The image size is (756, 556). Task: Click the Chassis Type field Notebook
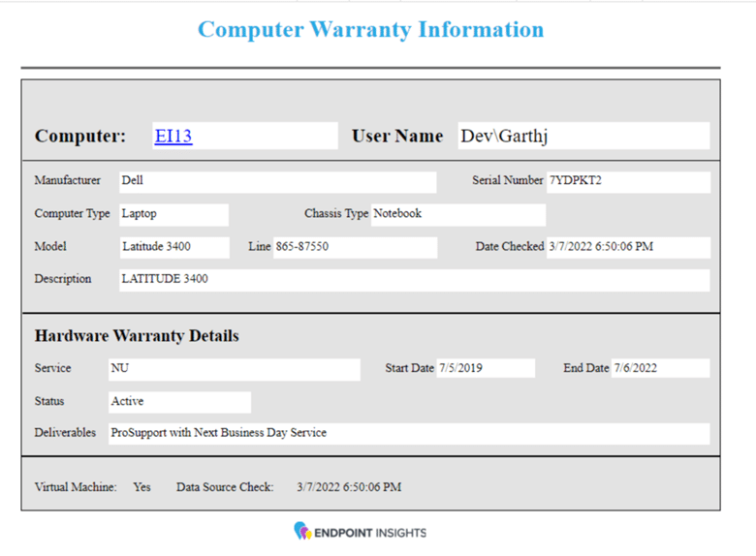(457, 214)
